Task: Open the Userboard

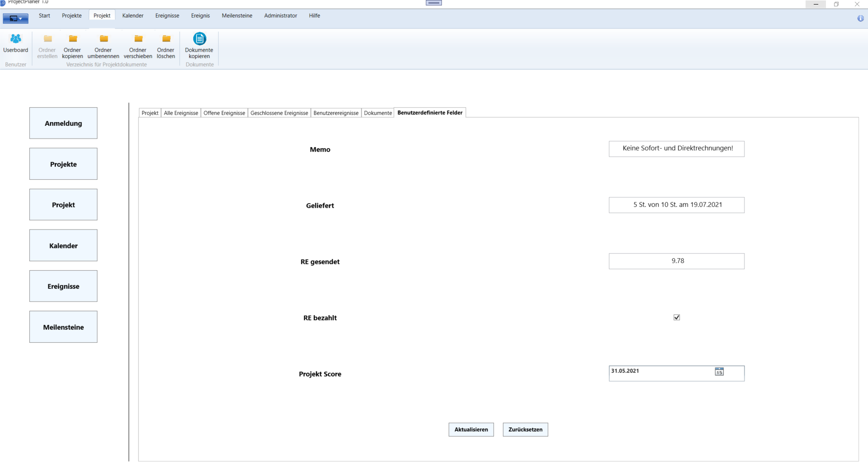Action: (16, 43)
